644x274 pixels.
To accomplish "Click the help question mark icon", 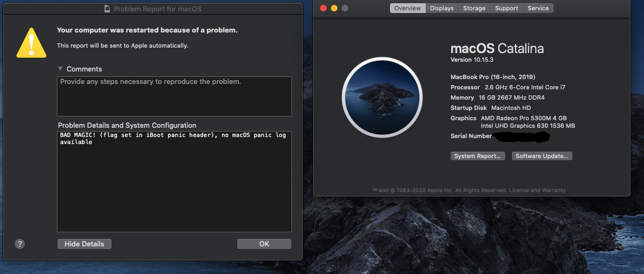I will pos(19,244).
